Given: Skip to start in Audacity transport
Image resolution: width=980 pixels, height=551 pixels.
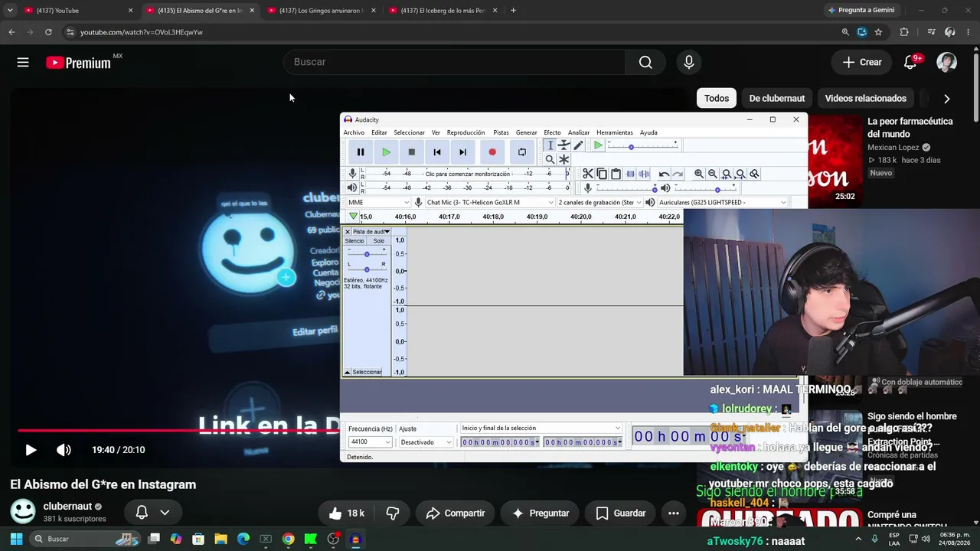Looking at the screenshot, I should coord(437,152).
